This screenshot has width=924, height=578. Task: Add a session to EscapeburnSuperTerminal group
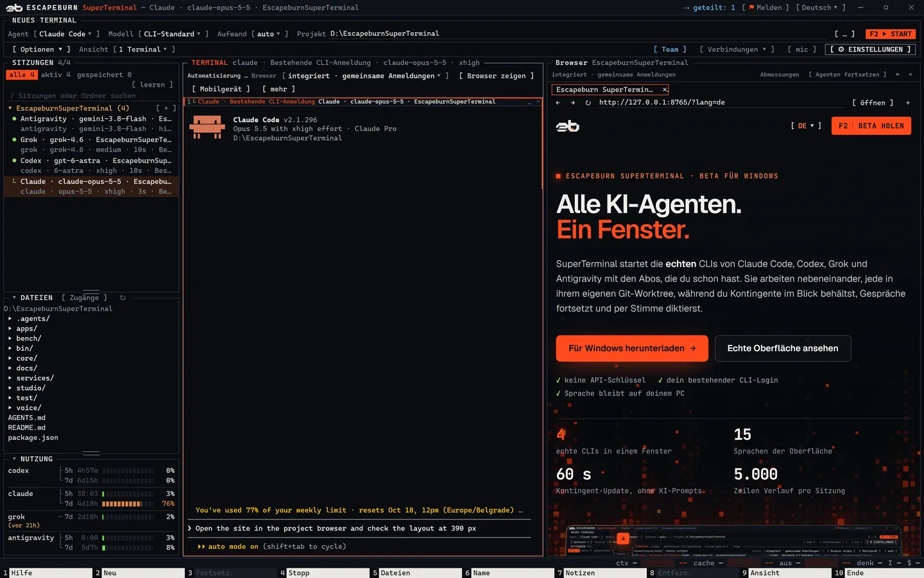(166, 109)
